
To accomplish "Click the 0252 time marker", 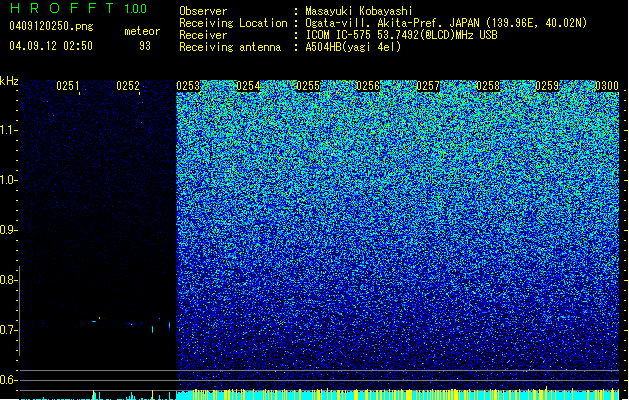I will pos(128,86).
